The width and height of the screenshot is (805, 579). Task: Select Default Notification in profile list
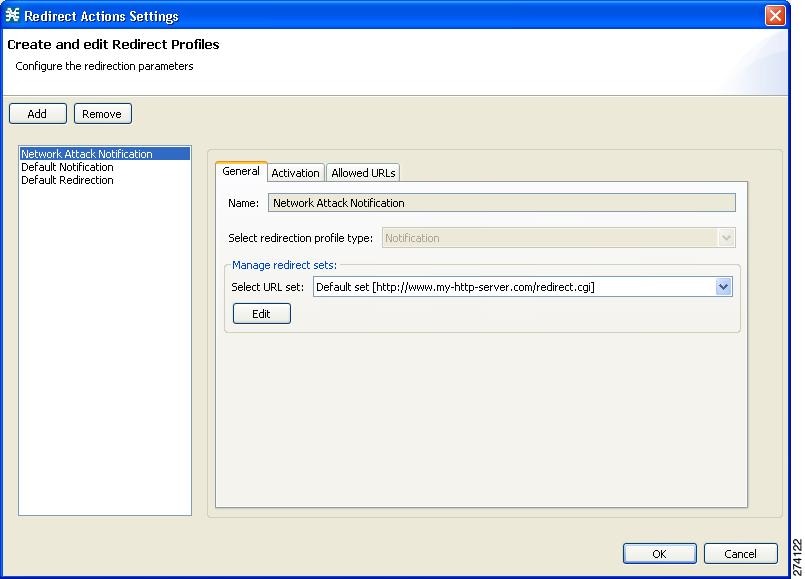[x=67, y=167]
